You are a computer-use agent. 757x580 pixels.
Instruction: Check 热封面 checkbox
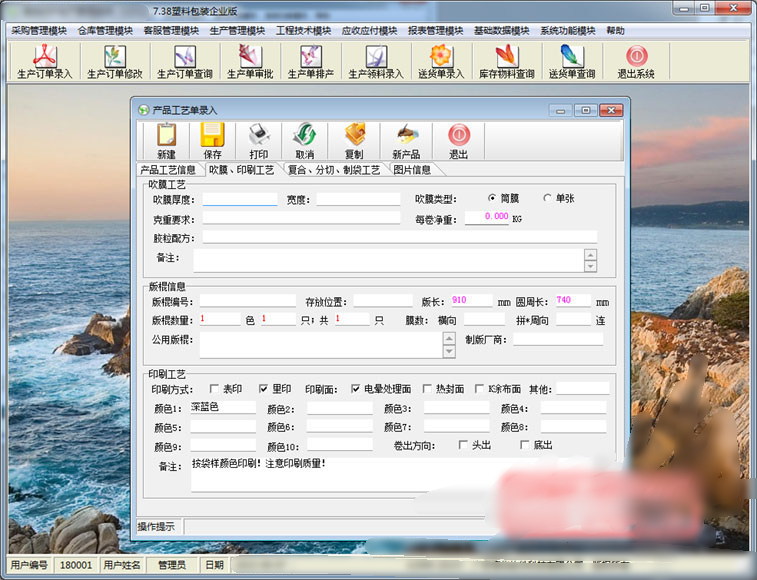coord(427,389)
